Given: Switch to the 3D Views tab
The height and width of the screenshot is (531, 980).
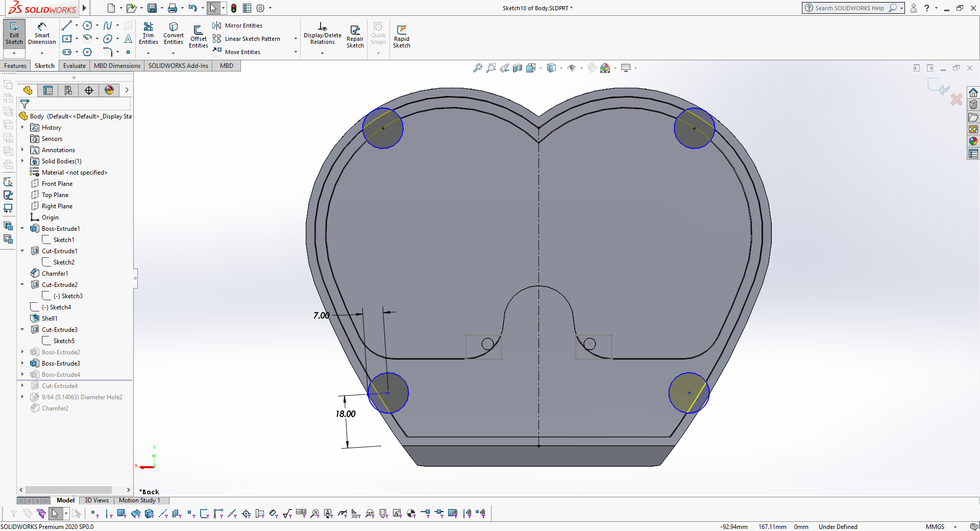Looking at the screenshot, I should tap(96, 500).
